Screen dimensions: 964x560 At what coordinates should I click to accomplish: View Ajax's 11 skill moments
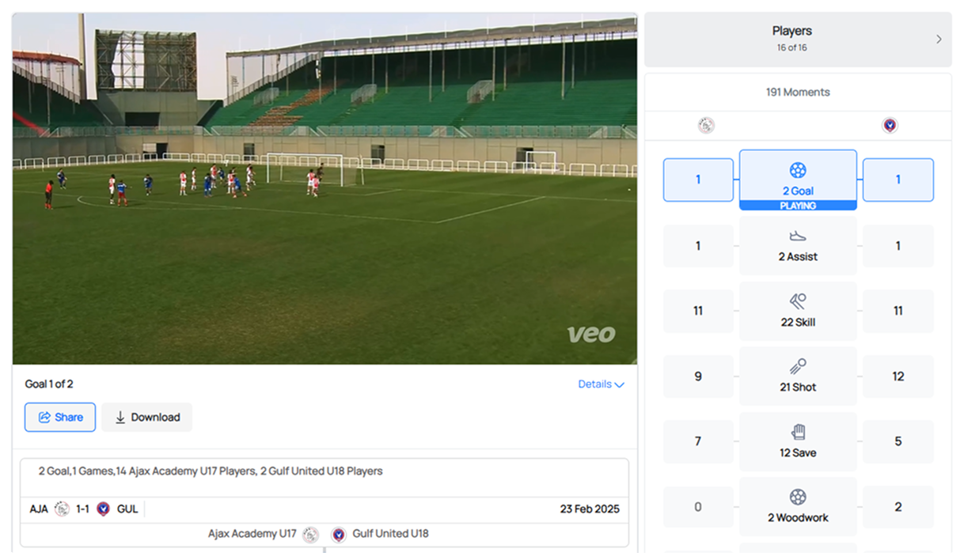click(698, 311)
